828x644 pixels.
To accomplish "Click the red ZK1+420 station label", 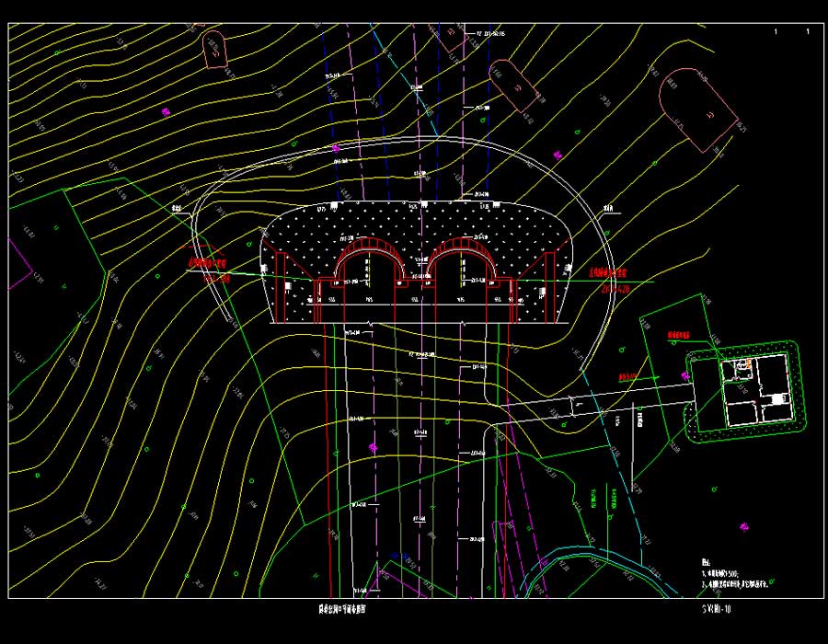I will click(615, 289).
